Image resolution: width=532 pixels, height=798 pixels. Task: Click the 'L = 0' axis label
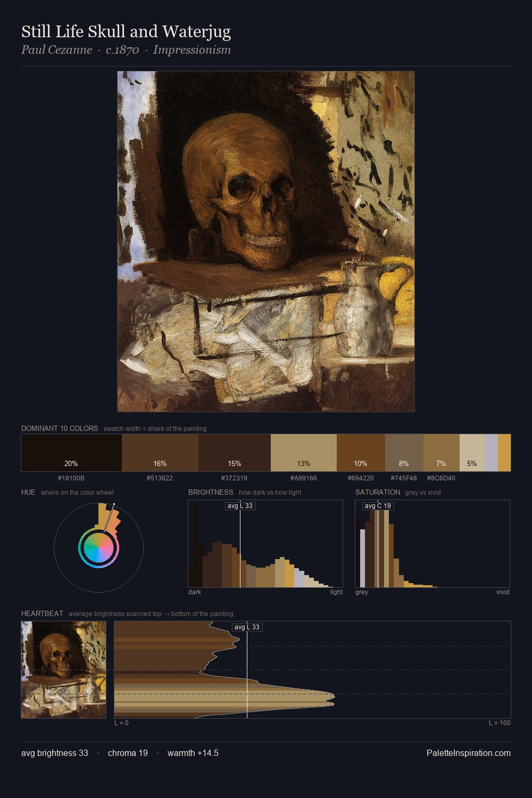[x=121, y=723]
